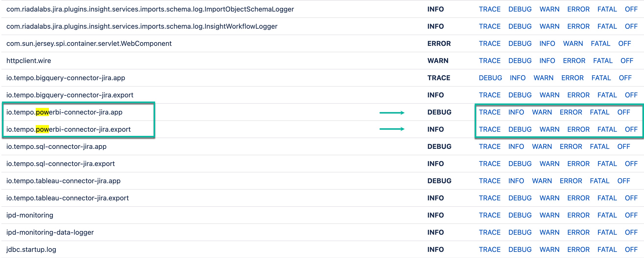Set ImportObjectSchemaLogger to TRACE
Image resolution: width=644 pixels, height=258 pixels.
490,9
